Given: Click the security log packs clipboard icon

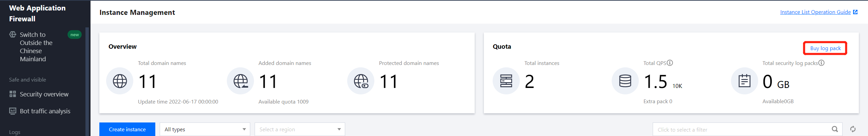Looking at the screenshot, I should pyautogui.click(x=744, y=81).
